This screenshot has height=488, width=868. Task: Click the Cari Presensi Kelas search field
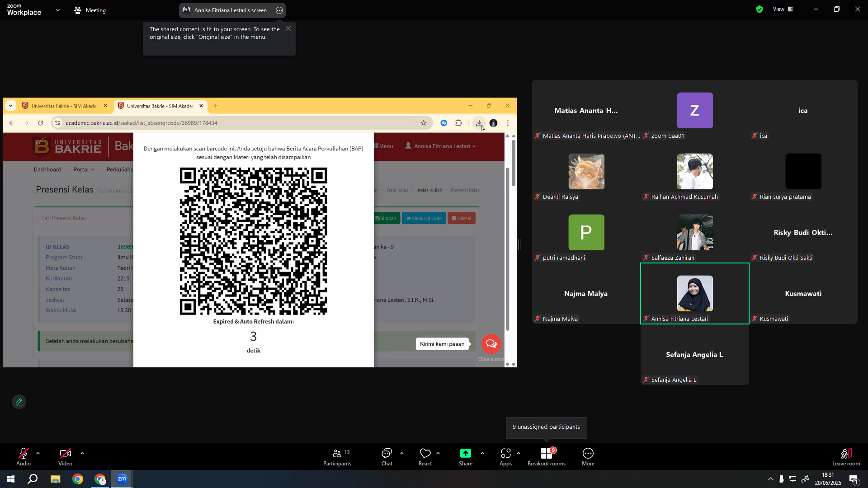click(85, 218)
